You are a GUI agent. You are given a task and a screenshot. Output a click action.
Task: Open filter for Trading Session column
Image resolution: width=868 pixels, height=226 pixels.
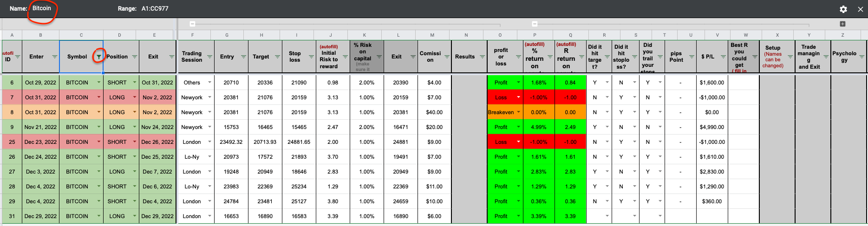(x=209, y=57)
